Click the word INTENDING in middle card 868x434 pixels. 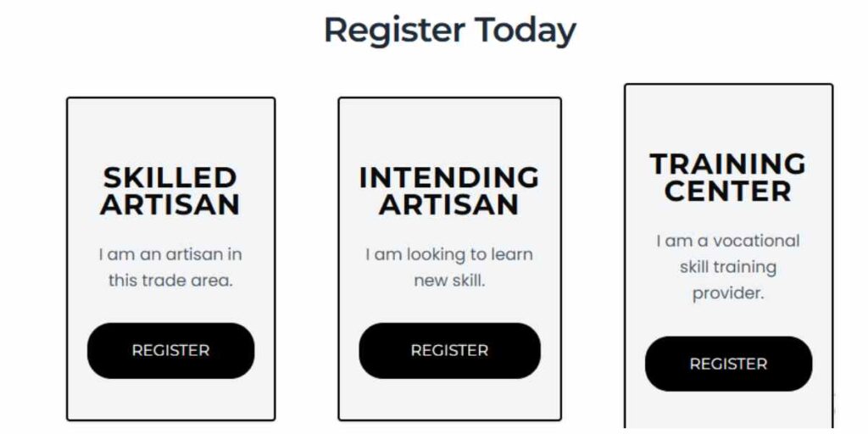(449, 178)
